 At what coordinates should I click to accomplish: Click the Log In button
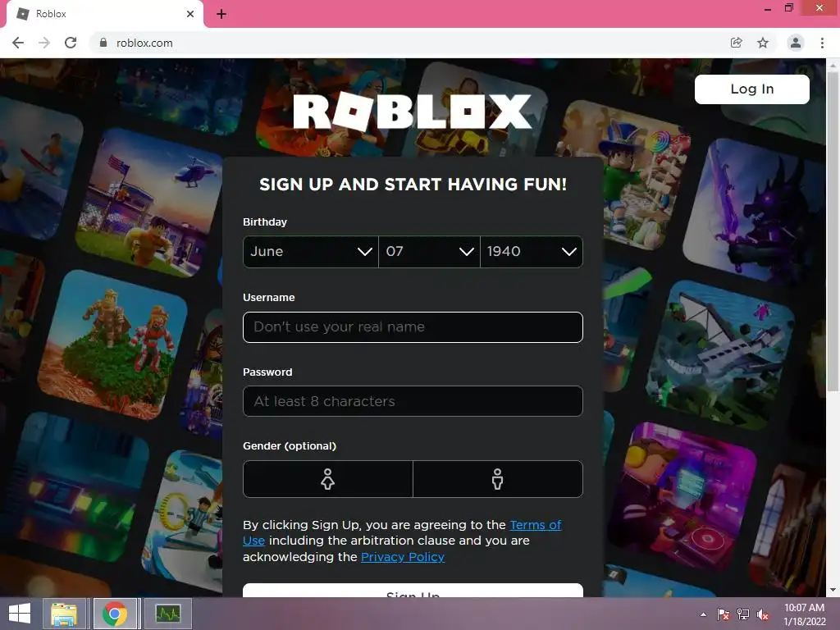[x=752, y=89]
